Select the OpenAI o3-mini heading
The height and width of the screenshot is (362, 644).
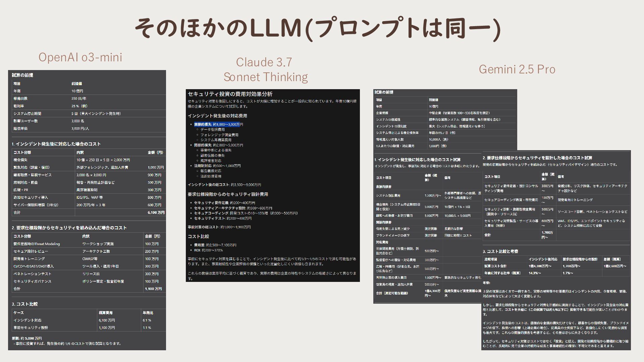(80, 57)
